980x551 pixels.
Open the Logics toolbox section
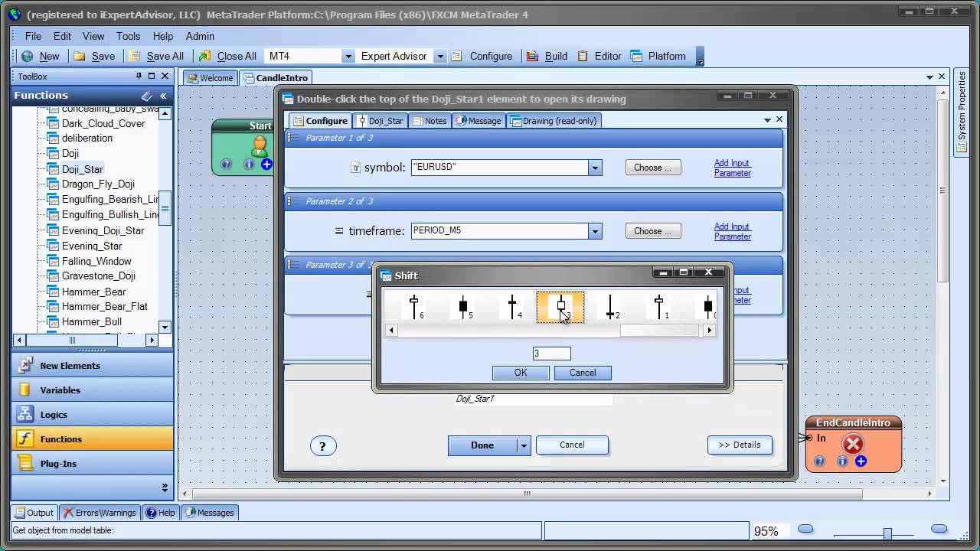[93, 415]
